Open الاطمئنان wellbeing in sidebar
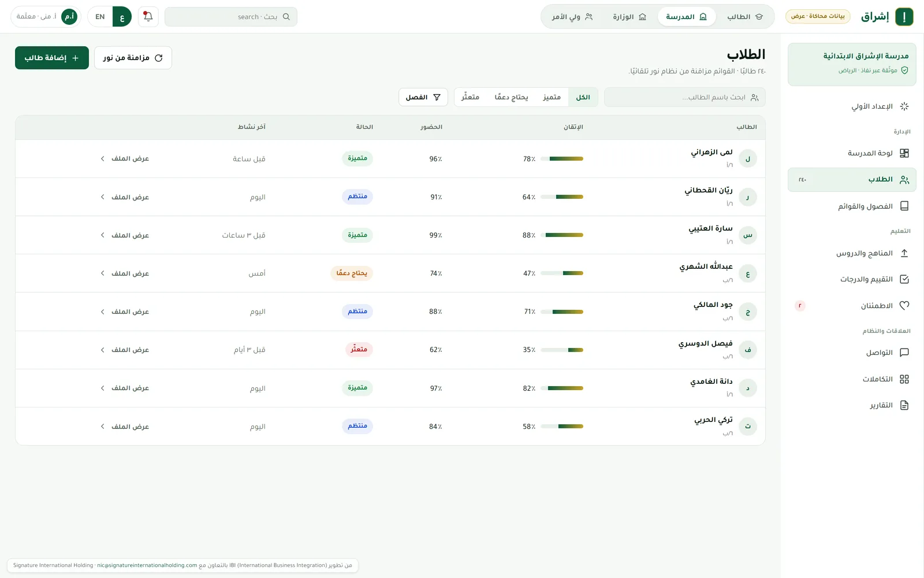Screen dimensions: 924x578 click(x=852, y=306)
